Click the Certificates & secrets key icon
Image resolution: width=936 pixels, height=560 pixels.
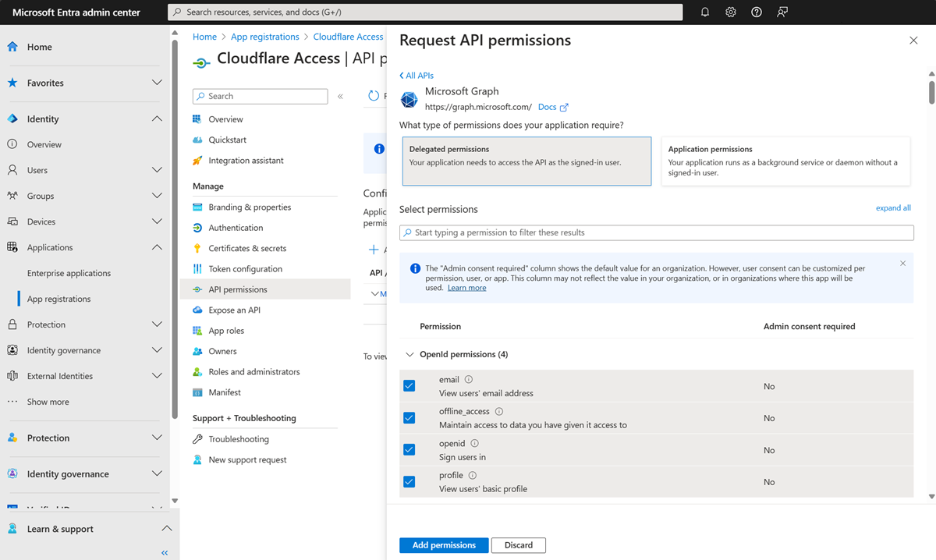click(x=197, y=249)
